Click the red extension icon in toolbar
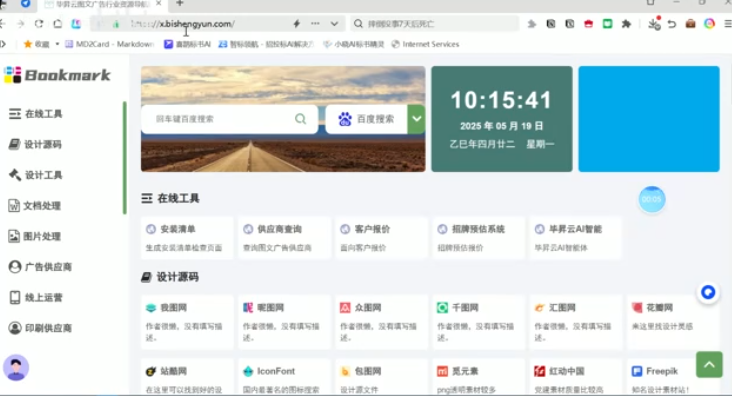The height and width of the screenshot is (396, 732). tap(588, 24)
